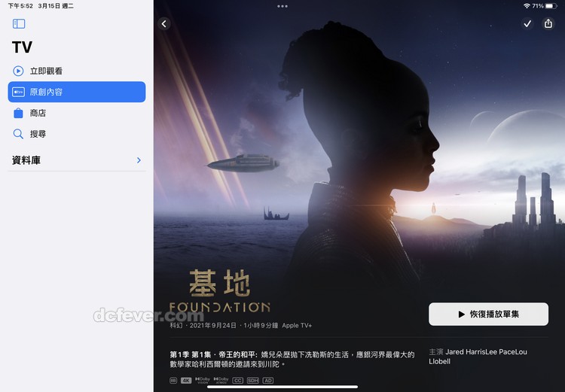
Task: Toggle the sidebar panel icon
Action: (19, 24)
